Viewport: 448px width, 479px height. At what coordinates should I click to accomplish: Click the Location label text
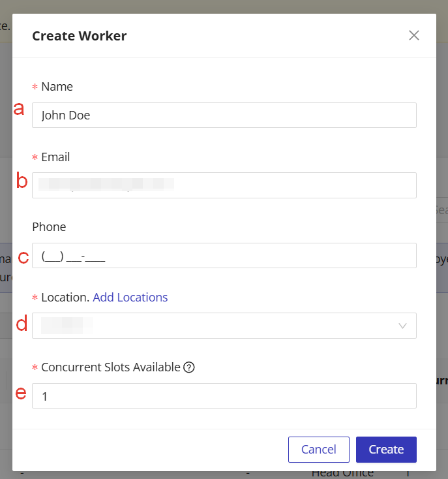65,298
